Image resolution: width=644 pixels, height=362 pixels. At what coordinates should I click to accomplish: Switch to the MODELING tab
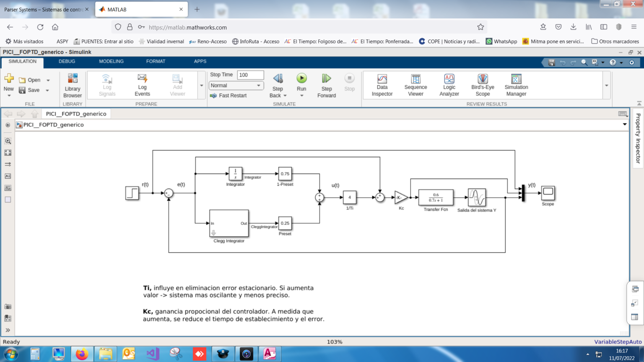pyautogui.click(x=111, y=61)
